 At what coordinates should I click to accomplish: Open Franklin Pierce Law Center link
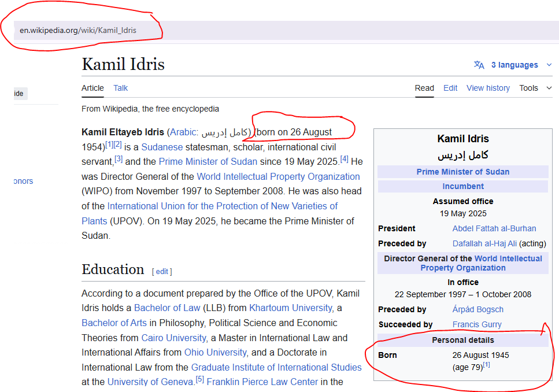pyautogui.click(x=262, y=382)
